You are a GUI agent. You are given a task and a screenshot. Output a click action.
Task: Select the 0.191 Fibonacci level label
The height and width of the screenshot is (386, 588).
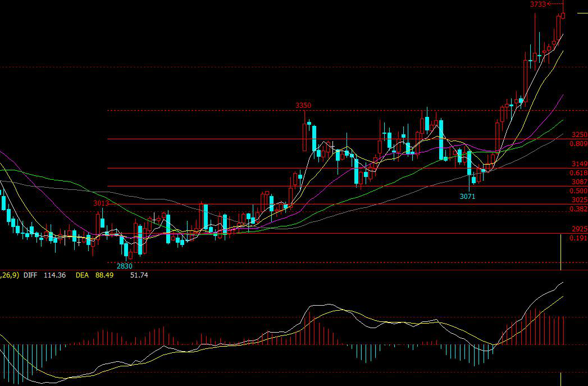pyautogui.click(x=578, y=238)
